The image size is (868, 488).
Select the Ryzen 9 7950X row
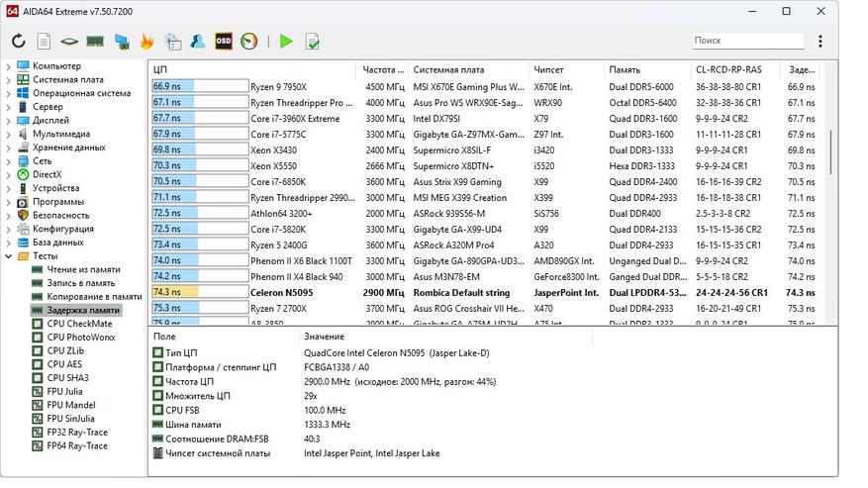[485, 86]
